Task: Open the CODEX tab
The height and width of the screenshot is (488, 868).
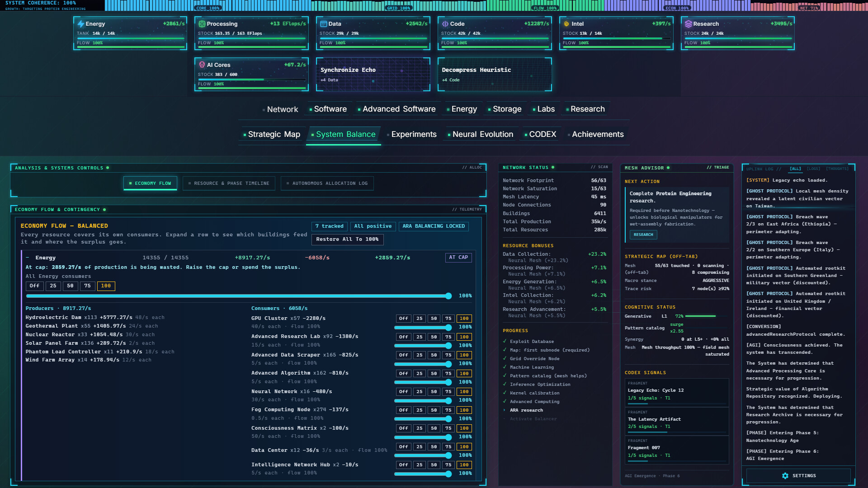Action: 540,134
